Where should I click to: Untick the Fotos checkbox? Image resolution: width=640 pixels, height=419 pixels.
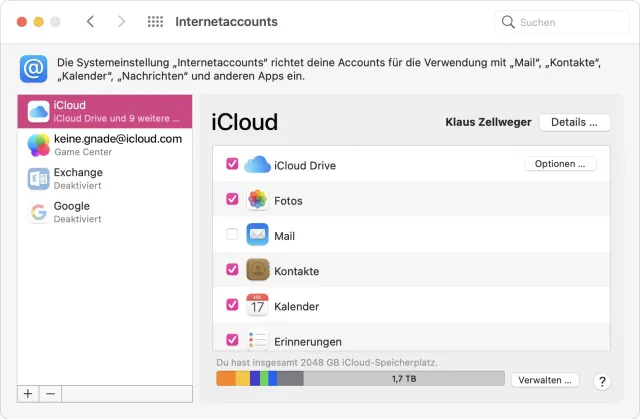click(x=232, y=199)
